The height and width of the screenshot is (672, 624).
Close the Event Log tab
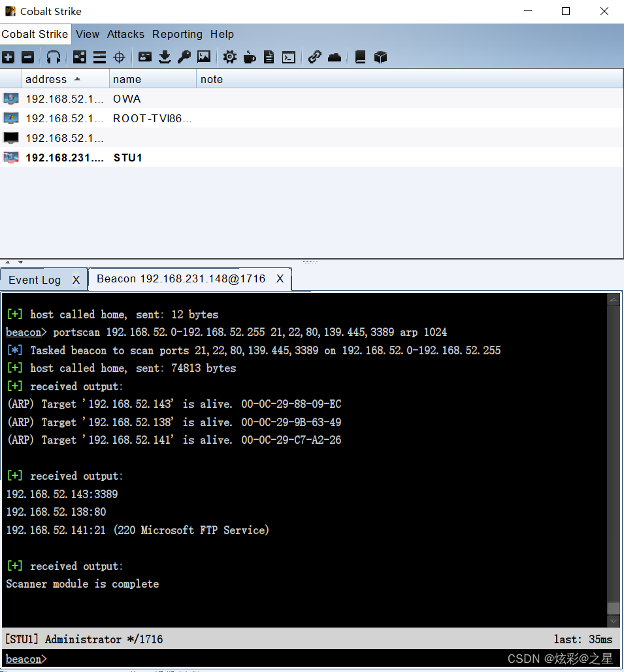[76, 280]
